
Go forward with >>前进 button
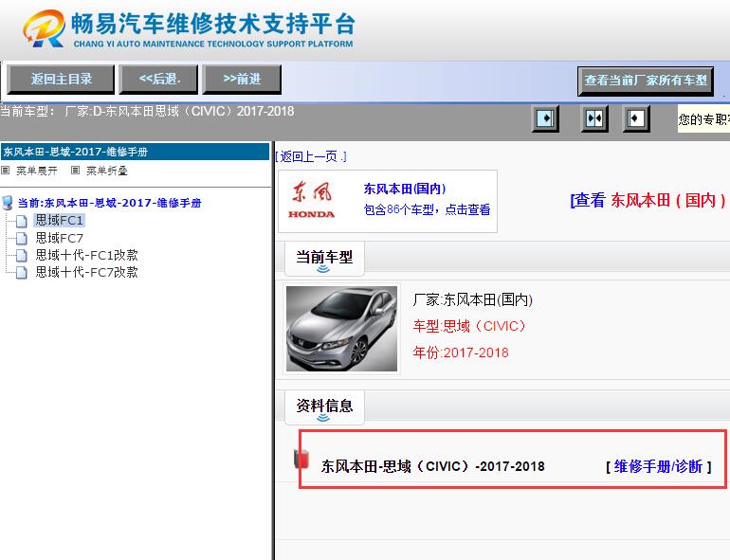coord(242,80)
